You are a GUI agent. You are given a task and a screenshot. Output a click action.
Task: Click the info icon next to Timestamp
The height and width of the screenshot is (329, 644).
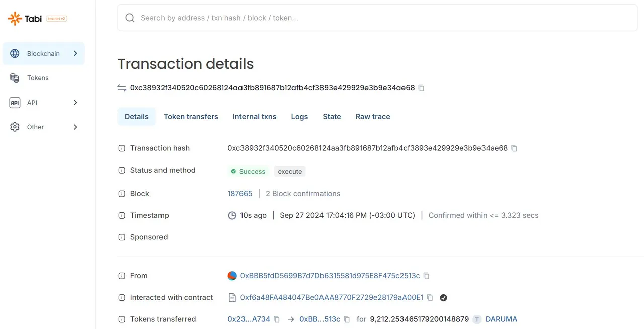pos(122,215)
